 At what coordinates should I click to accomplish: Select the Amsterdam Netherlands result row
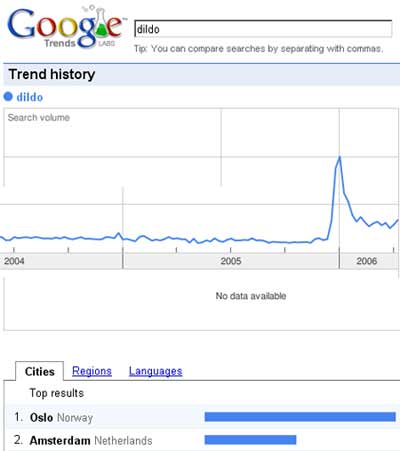tap(203, 440)
